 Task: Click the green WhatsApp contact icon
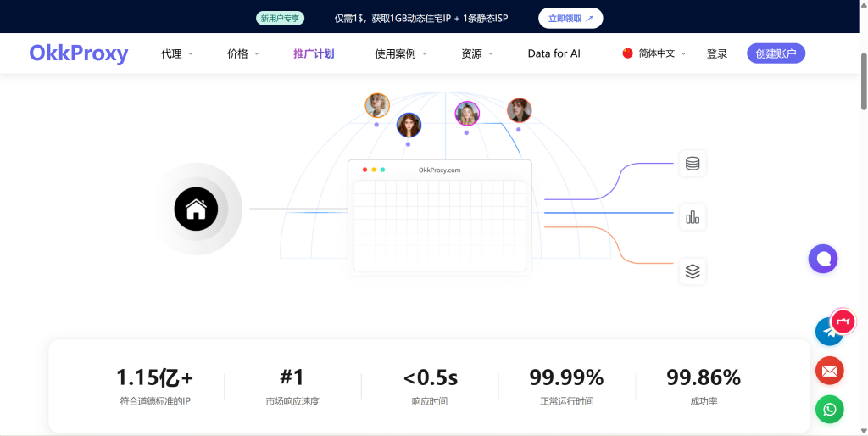click(x=829, y=410)
